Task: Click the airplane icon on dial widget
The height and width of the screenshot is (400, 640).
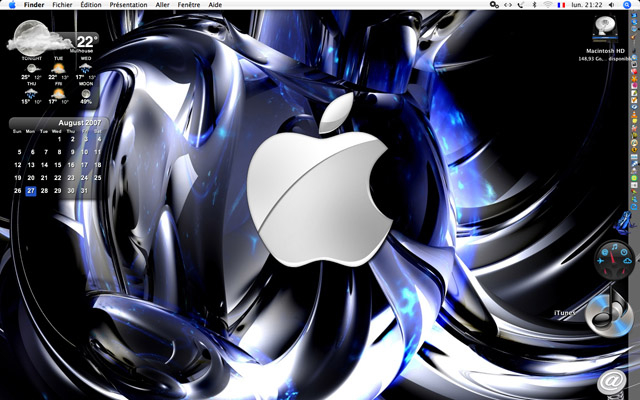Action: coord(601,260)
